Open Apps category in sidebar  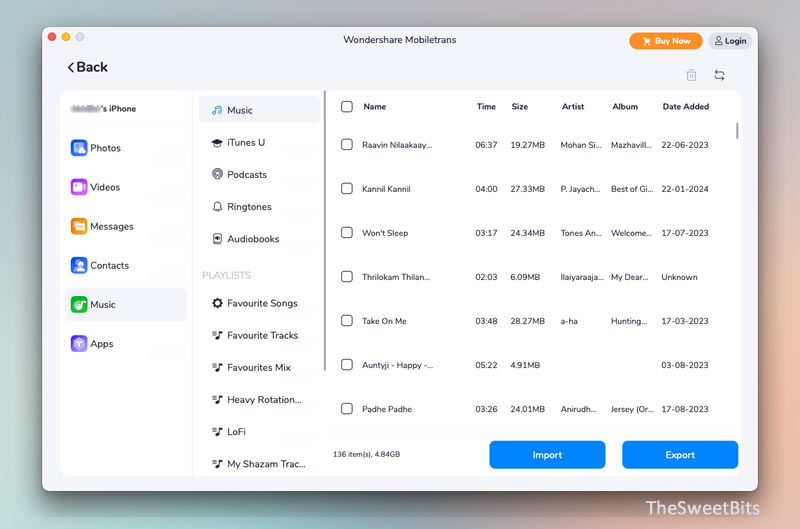(x=126, y=343)
